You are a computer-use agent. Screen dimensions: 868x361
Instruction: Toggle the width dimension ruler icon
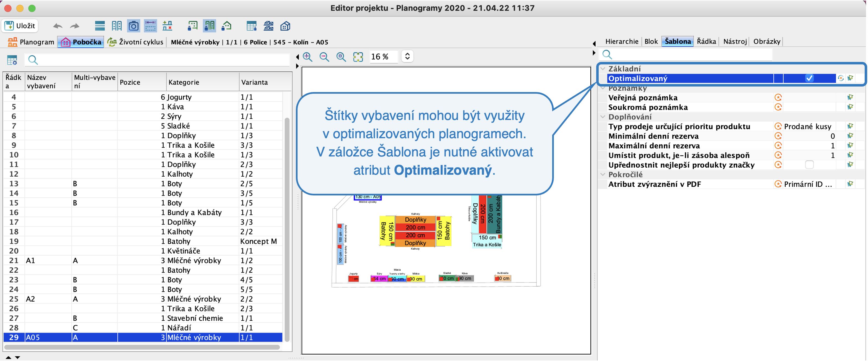(x=150, y=26)
